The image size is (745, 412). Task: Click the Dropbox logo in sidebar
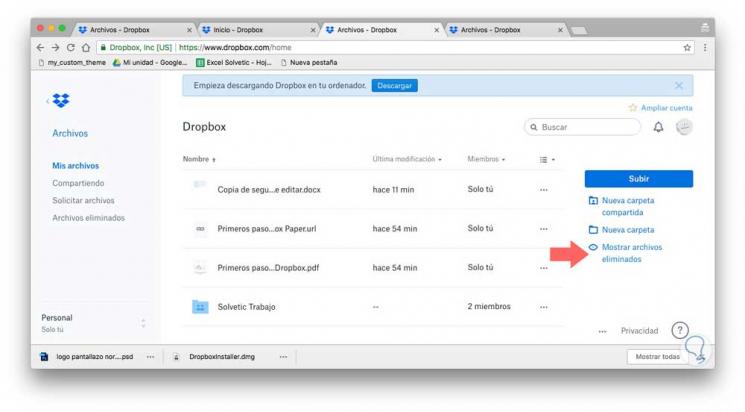point(61,100)
